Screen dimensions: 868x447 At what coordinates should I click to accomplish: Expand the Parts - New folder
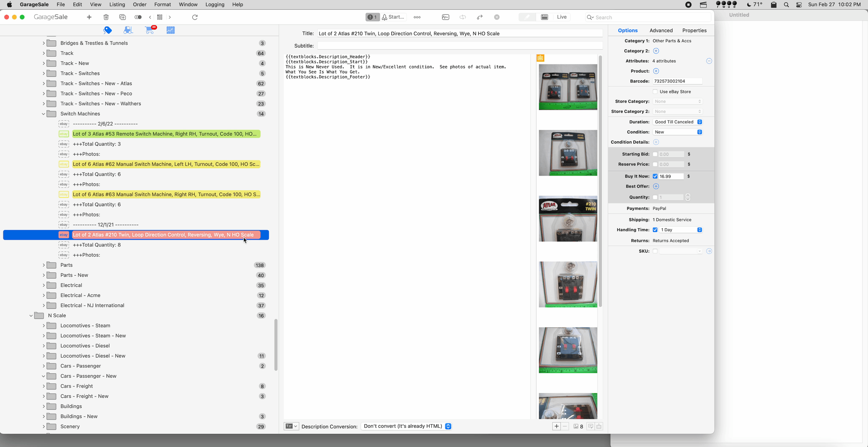point(43,275)
